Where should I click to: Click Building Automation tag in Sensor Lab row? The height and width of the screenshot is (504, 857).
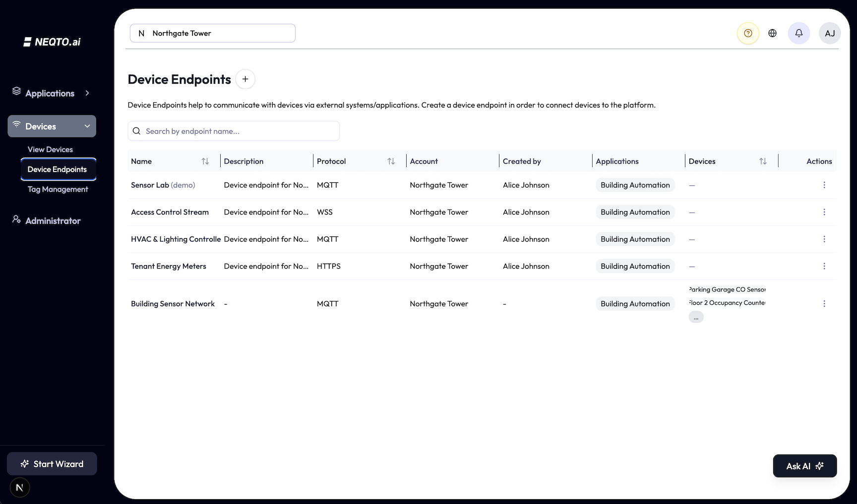point(635,185)
